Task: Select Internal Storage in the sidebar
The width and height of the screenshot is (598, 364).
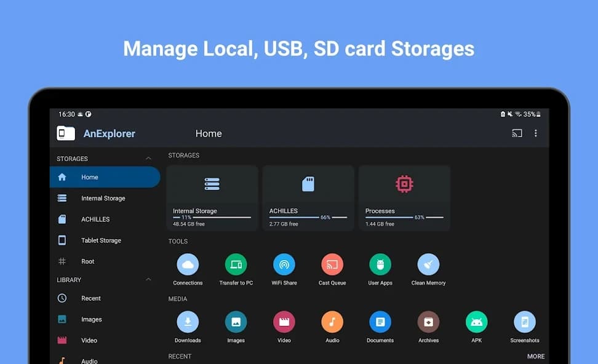Action: [x=102, y=198]
